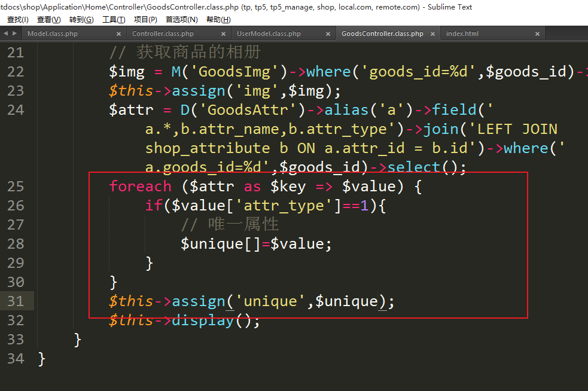The width and height of the screenshot is (588, 391).
Task: Close the Controller.class.php tab
Action: tap(223, 34)
